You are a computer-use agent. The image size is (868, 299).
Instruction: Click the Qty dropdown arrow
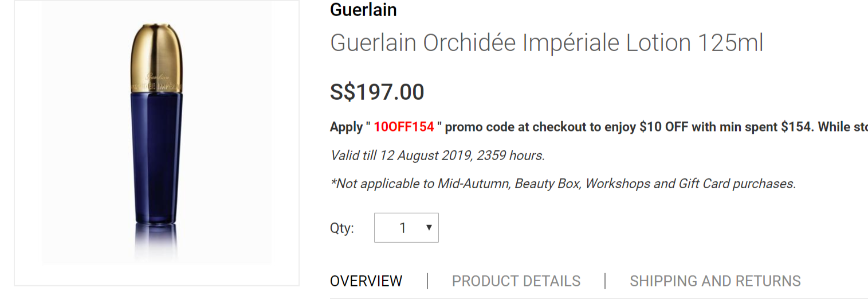(429, 228)
